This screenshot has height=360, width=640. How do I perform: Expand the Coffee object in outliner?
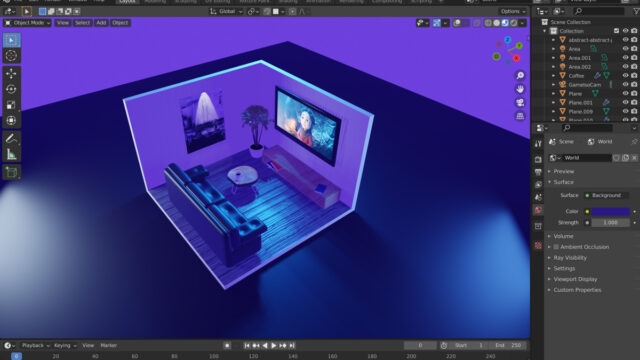click(553, 76)
